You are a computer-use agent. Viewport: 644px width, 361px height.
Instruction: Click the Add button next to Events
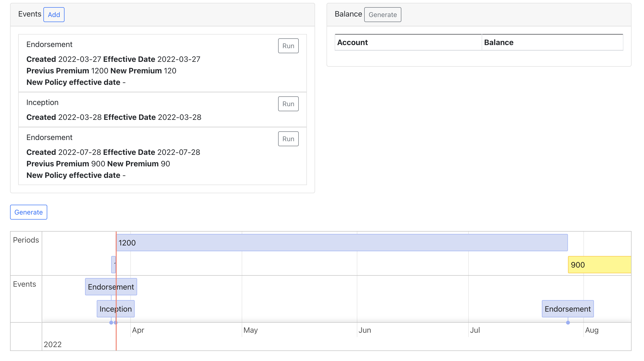(x=54, y=14)
